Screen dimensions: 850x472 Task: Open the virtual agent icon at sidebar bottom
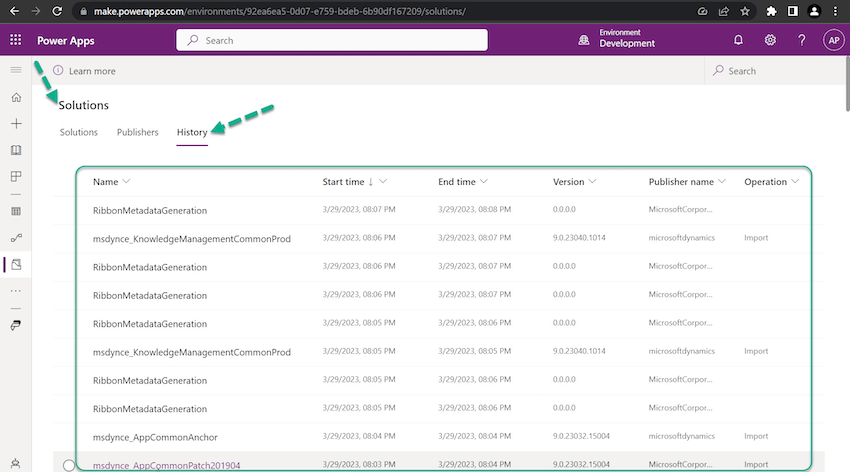[x=16, y=464]
